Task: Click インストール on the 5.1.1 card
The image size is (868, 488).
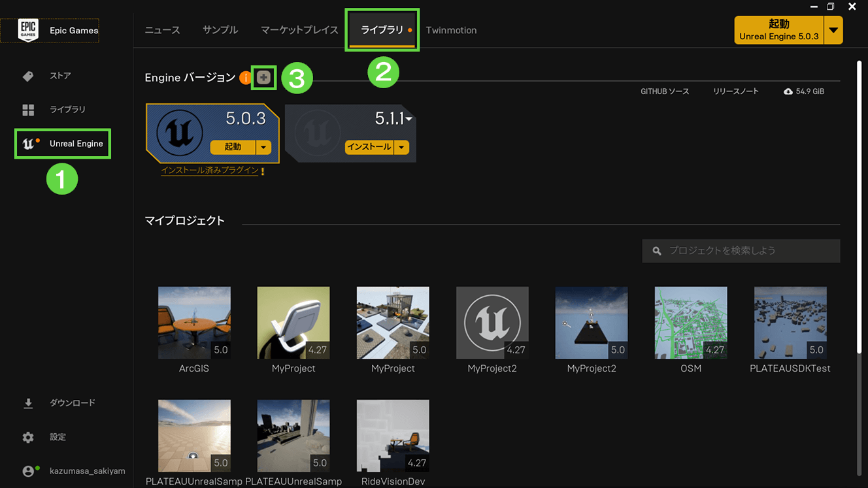Action: coord(369,147)
